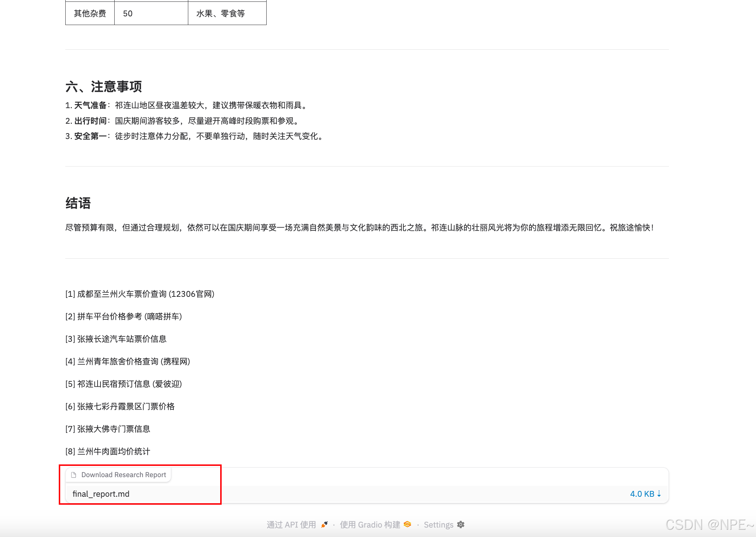Click the rocket icon after 通过 API 使用
The image size is (756, 537).
click(324, 525)
